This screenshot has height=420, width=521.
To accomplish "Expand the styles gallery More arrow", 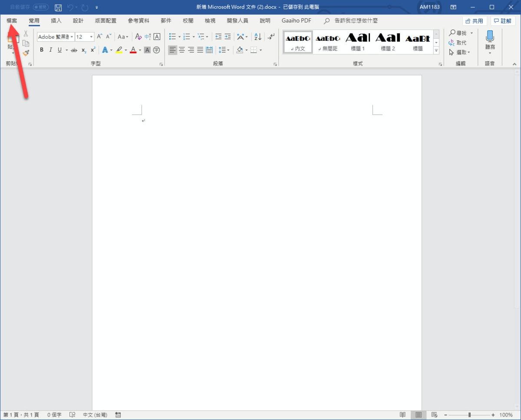I will [x=436, y=51].
